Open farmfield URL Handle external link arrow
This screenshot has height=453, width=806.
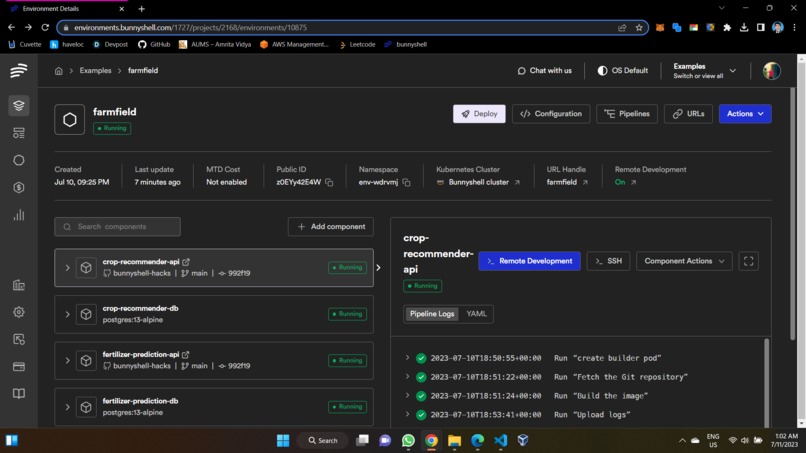[x=585, y=183]
